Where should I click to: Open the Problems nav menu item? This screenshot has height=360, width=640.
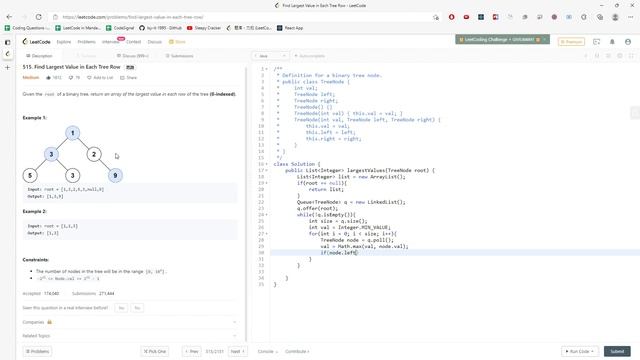[87, 42]
